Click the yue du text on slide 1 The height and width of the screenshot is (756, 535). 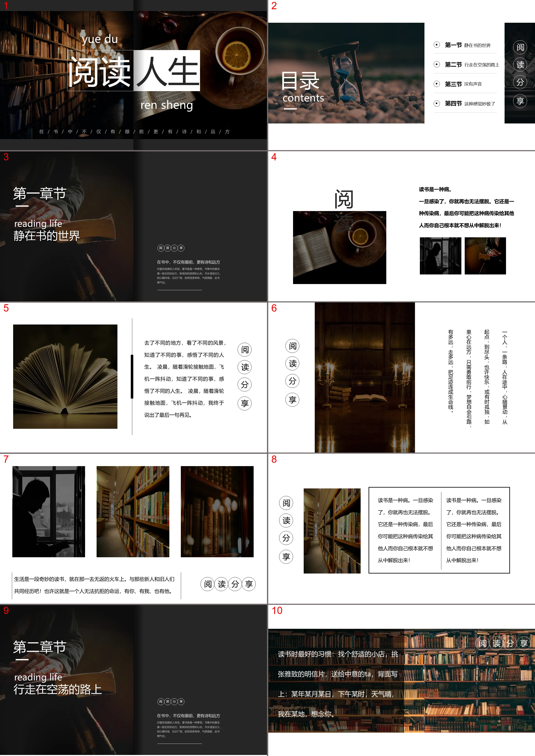pos(99,39)
